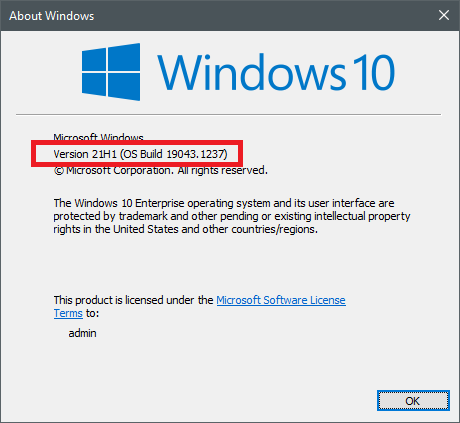Click the About Windows title text
The image size is (460, 423).
52,16
